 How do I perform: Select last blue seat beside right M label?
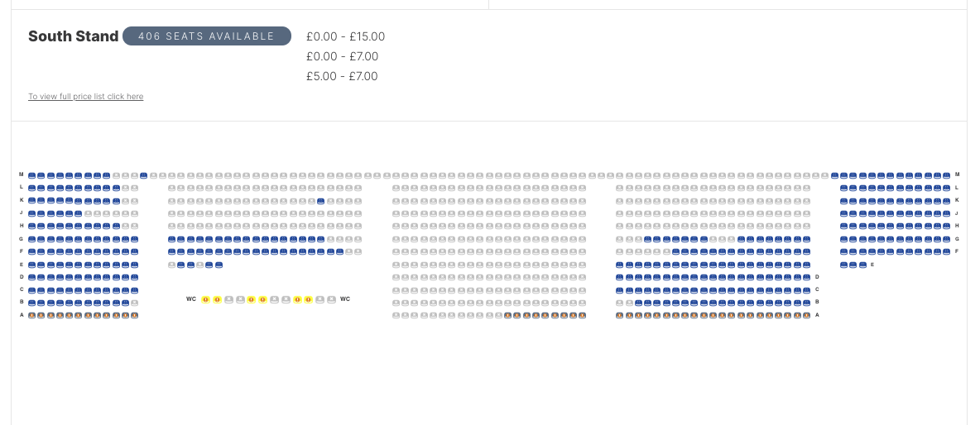tap(946, 175)
